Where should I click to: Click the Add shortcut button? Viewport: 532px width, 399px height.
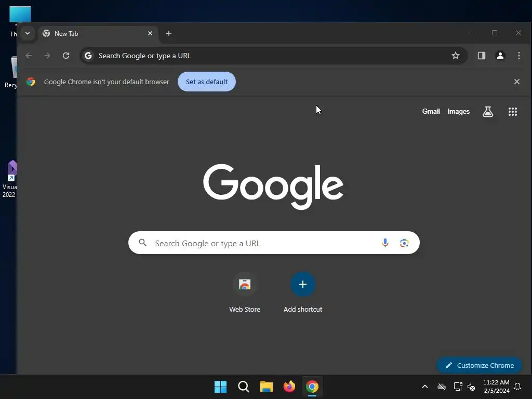(303, 292)
